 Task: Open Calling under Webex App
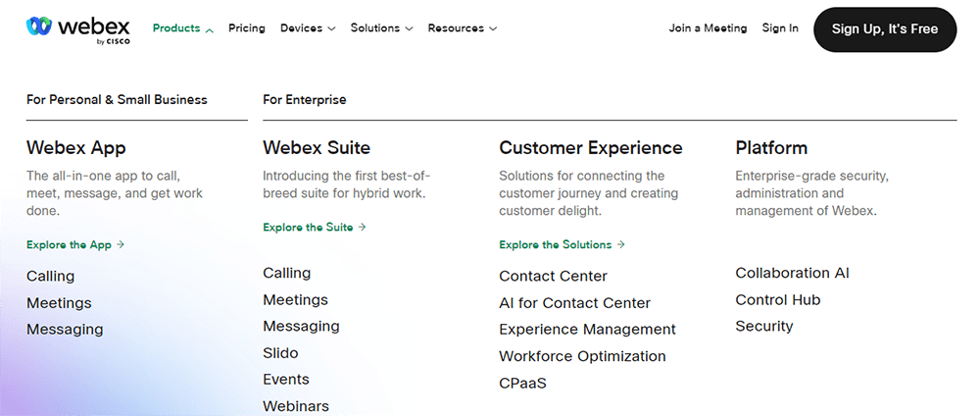(x=50, y=276)
